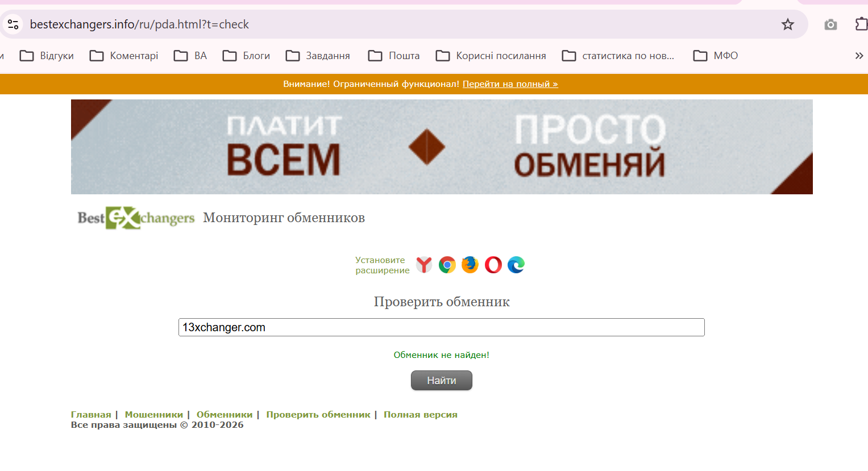This screenshot has height=471, width=868.
Task: Click the 'Установите расширение' label
Action: [383, 265]
